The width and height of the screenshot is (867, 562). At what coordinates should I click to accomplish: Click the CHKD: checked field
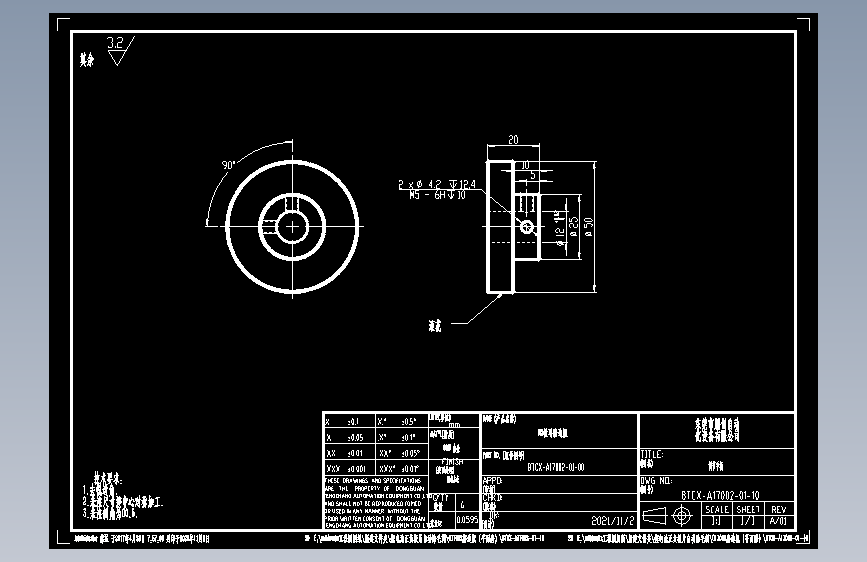[559, 502]
